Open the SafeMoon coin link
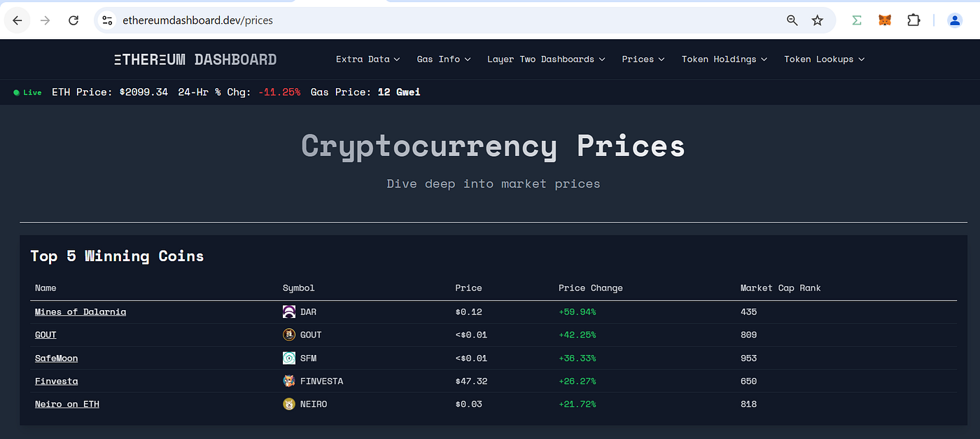 pos(56,358)
